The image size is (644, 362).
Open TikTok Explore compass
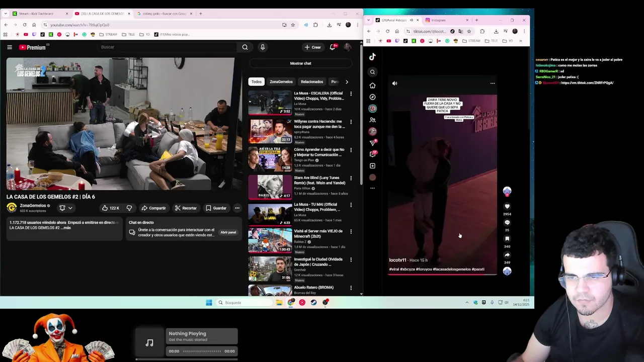point(372,97)
